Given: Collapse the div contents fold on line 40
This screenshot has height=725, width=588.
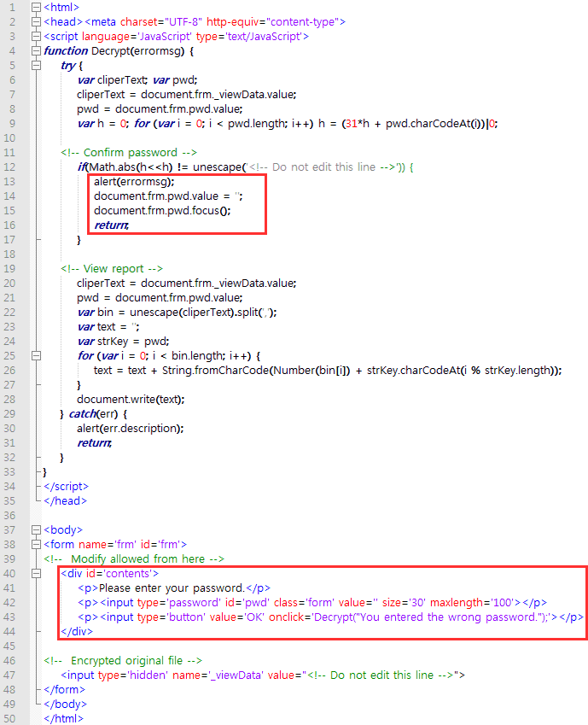Looking at the screenshot, I should pos(36,573).
